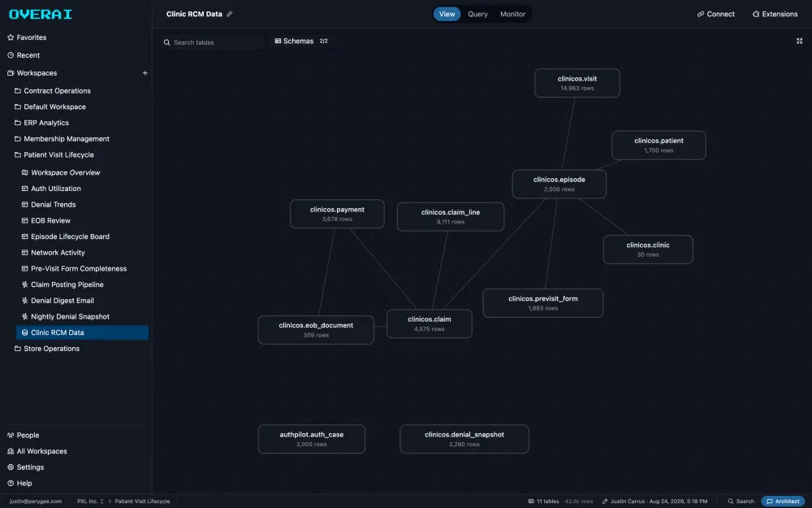812x508 pixels.
Task: Switch to the Query tab
Action: 477,14
